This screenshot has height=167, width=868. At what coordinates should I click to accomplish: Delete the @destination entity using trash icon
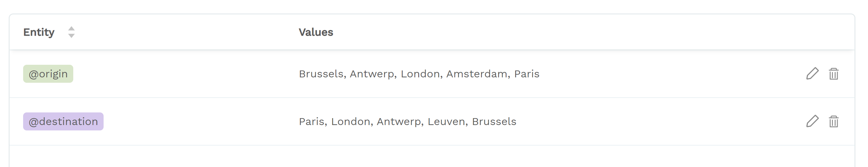click(834, 121)
